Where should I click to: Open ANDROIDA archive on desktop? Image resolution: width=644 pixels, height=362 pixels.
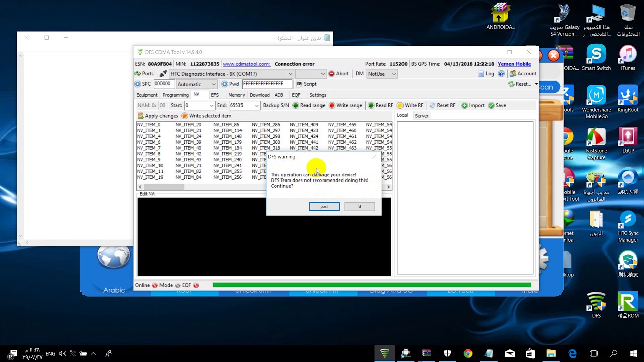[x=500, y=17]
